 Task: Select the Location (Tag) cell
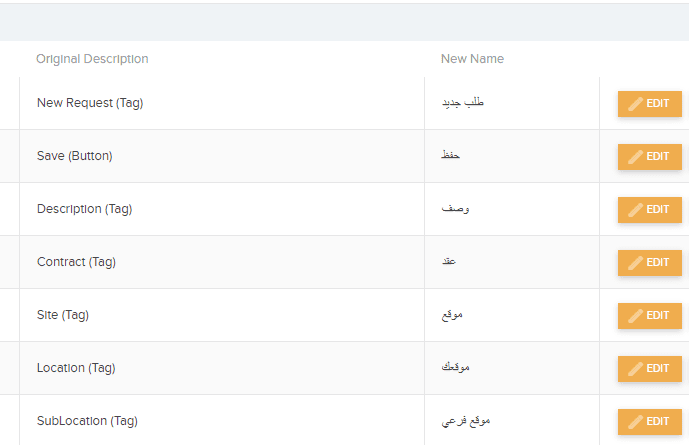coord(222,368)
